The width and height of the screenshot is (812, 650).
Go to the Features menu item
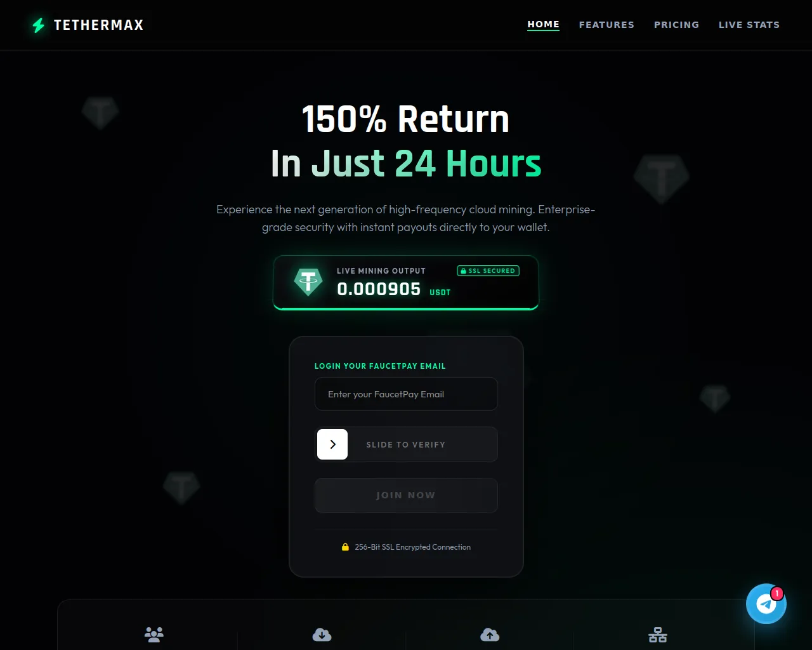[x=606, y=25]
